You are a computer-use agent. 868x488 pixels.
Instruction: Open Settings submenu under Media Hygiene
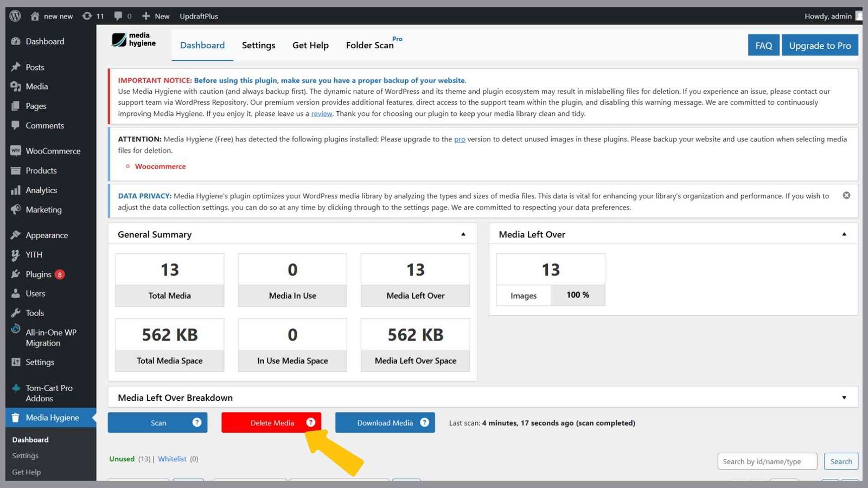coord(25,456)
